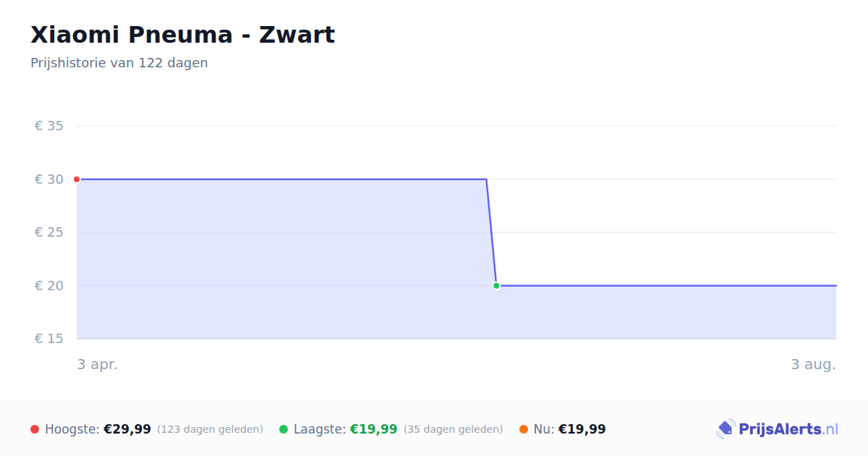This screenshot has width=868, height=456.
Task: Click the Prijshistorie van 122 dagen subtitle
Action: [119, 63]
